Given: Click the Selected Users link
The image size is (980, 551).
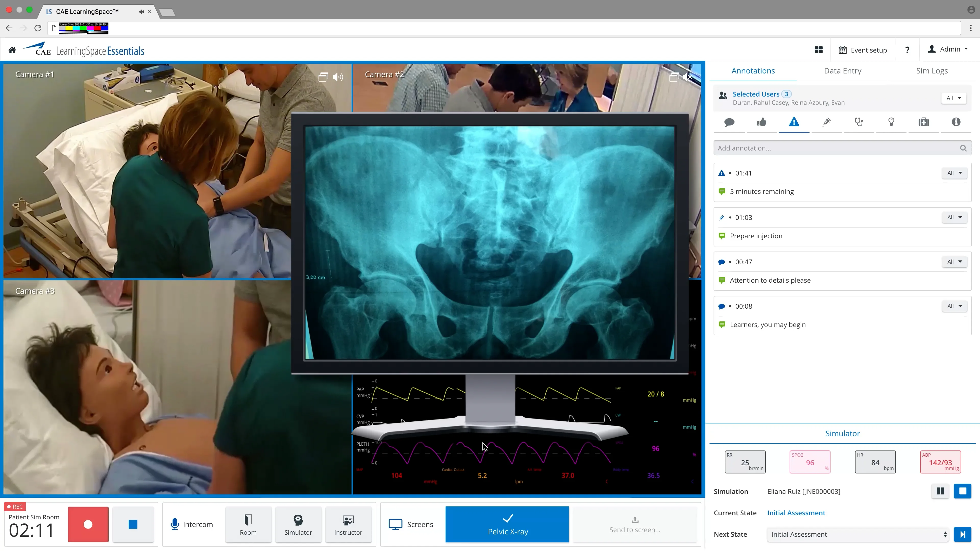Looking at the screenshot, I should click(756, 94).
